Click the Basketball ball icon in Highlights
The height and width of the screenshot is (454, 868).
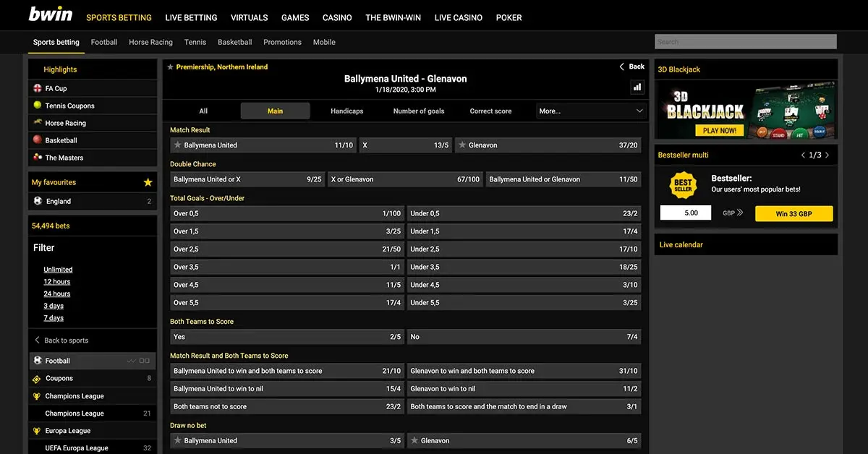tap(38, 140)
